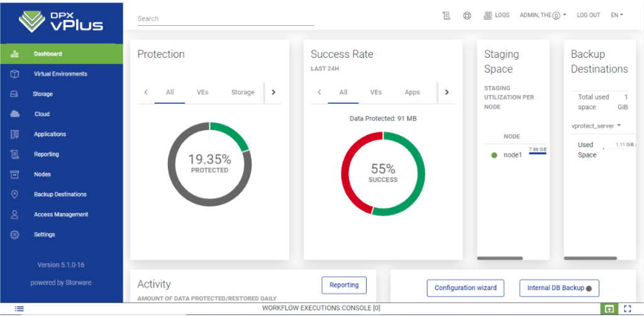
Task: Click the node1 green status dot
Action: coord(494,156)
